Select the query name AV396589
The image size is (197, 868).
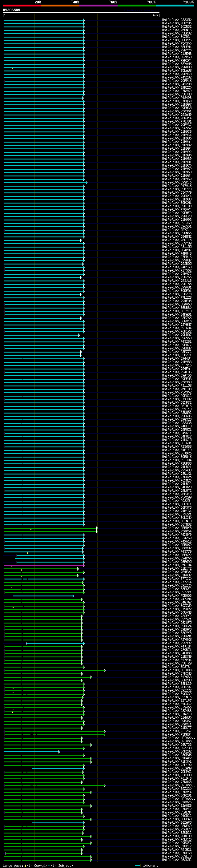click(x=11, y=10)
